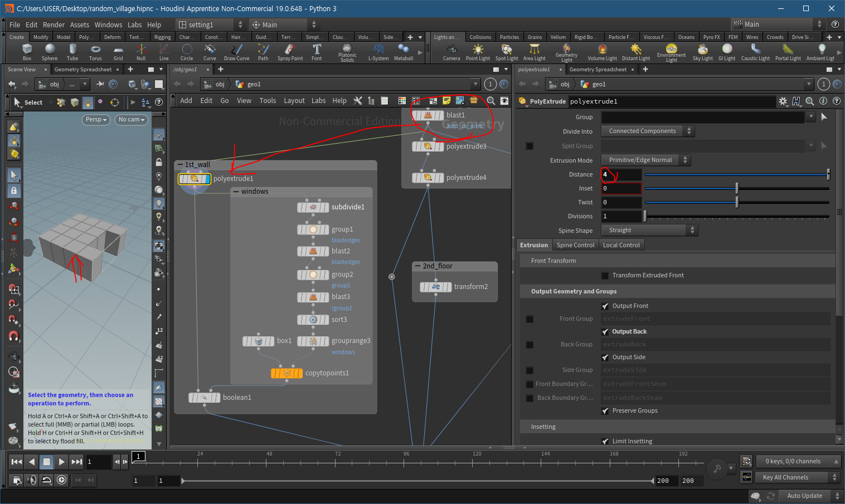Select the Grid shelf tool
This screenshot has height=504, width=845.
[118, 52]
